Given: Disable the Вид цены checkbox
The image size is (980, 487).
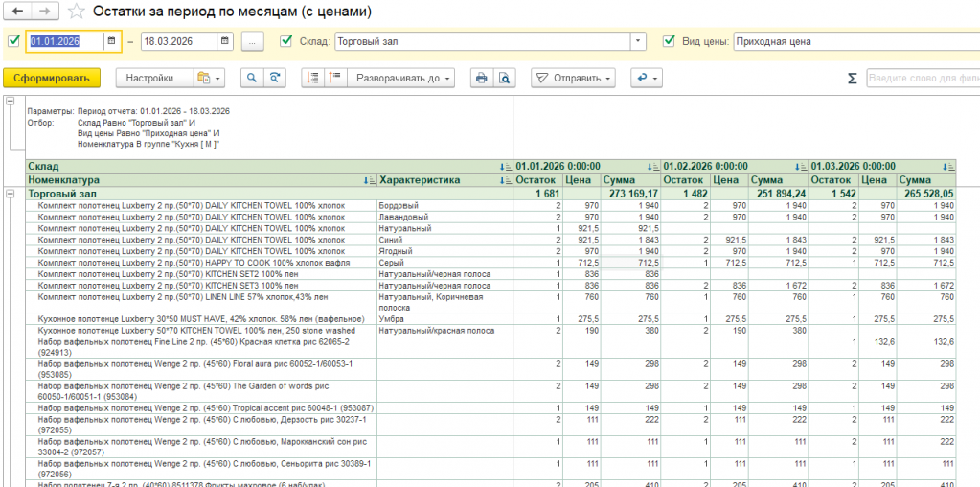Looking at the screenshot, I should [669, 41].
